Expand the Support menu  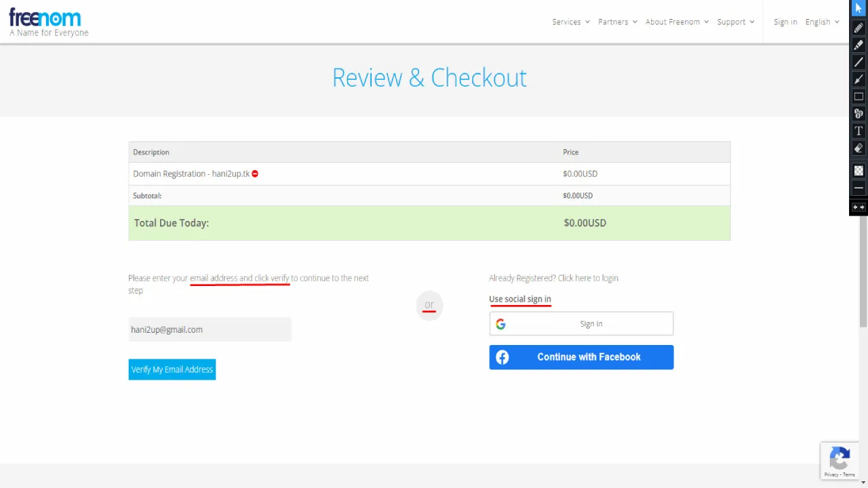[x=736, y=22]
